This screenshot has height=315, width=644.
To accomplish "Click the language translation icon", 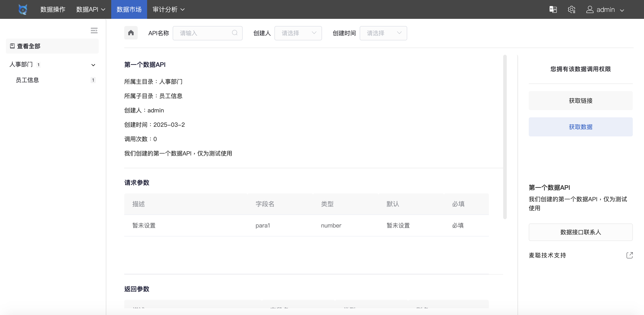I will click(553, 9).
